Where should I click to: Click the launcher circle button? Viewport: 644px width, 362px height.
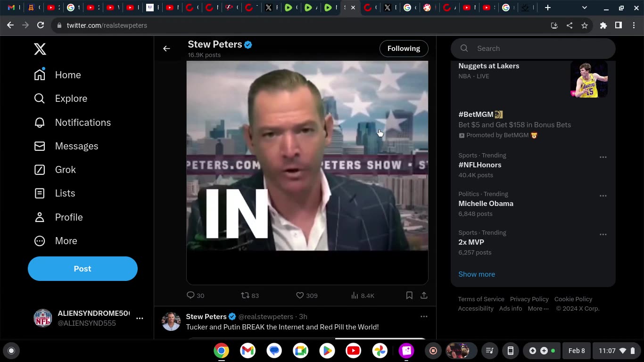(11, 351)
